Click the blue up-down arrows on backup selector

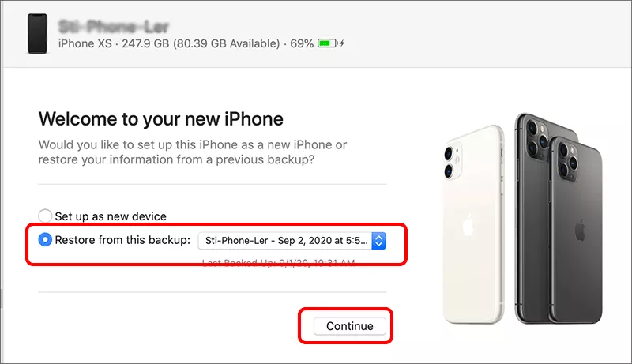379,240
